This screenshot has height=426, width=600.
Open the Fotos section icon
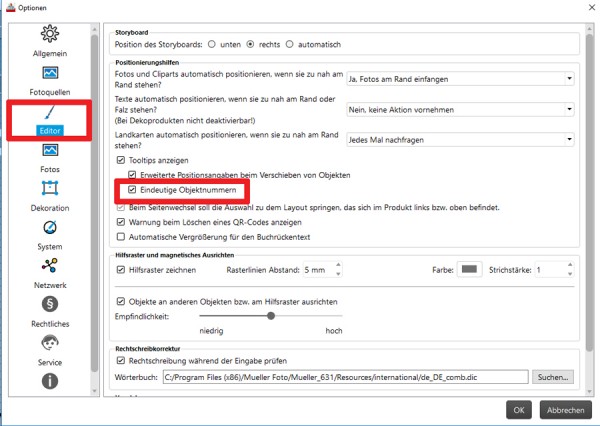click(50, 150)
